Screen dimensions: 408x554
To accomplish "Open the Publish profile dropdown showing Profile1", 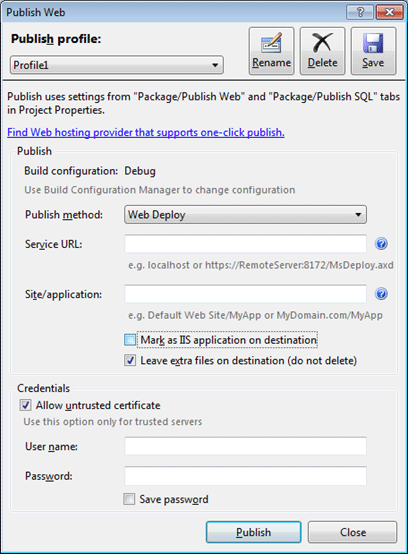I will coord(117,65).
